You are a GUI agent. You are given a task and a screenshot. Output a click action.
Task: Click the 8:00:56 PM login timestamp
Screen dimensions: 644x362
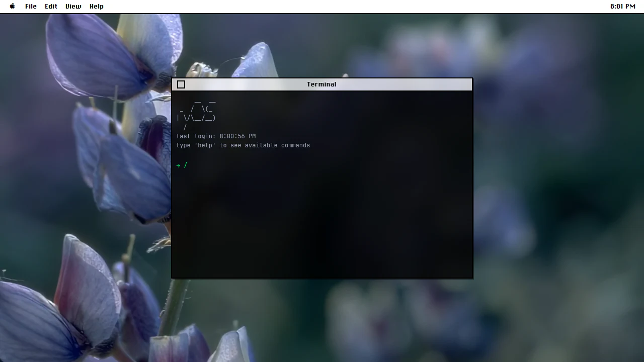pyautogui.click(x=237, y=136)
